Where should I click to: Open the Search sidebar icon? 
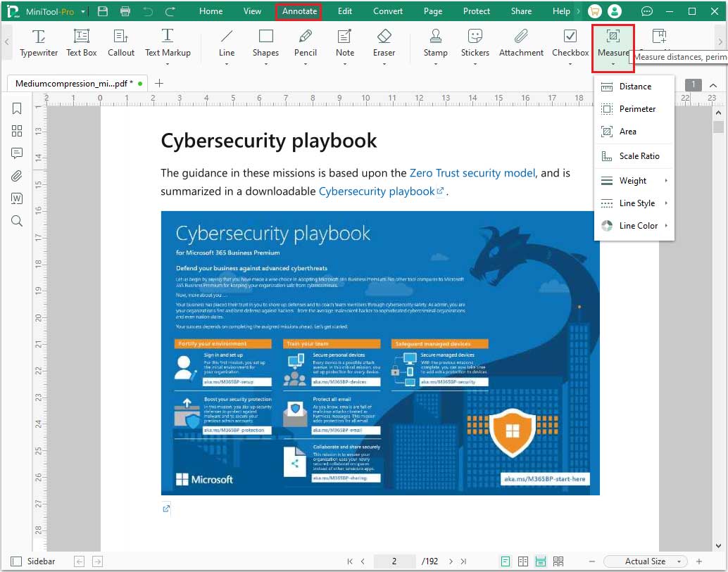pyautogui.click(x=17, y=221)
